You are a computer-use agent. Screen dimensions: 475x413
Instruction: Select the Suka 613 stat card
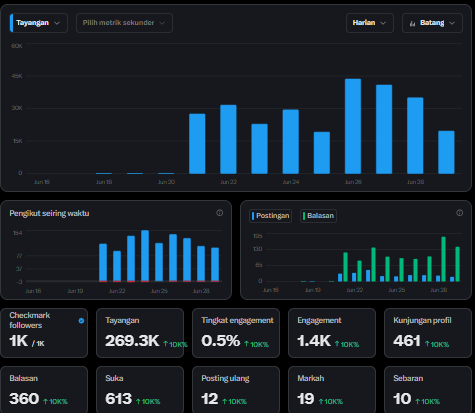140,390
